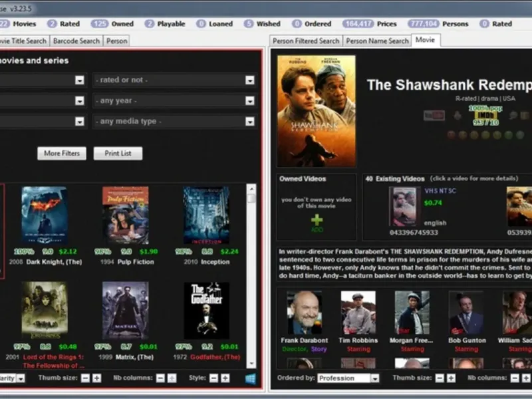Switch to Barcode Search tab

tap(76, 41)
